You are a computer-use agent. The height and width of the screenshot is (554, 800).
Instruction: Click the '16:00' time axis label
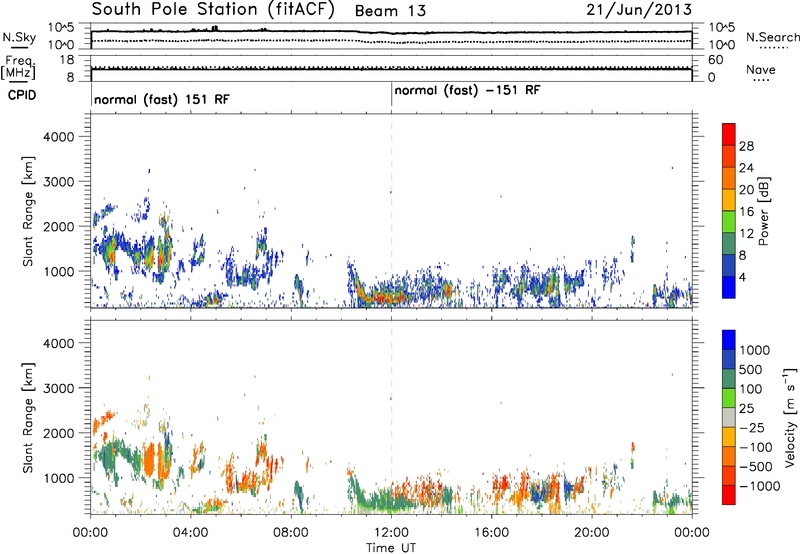[491, 533]
